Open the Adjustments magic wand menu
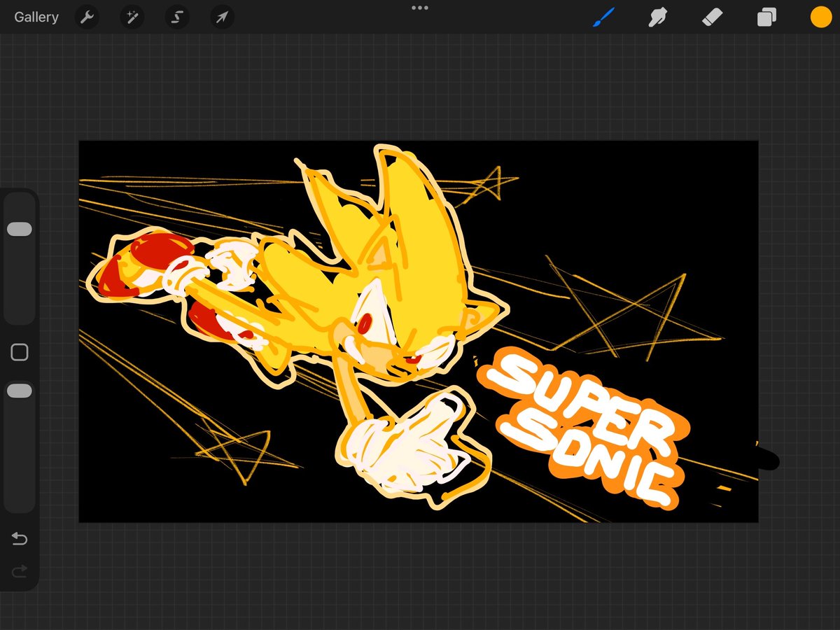840x630 pixels. 132,17
